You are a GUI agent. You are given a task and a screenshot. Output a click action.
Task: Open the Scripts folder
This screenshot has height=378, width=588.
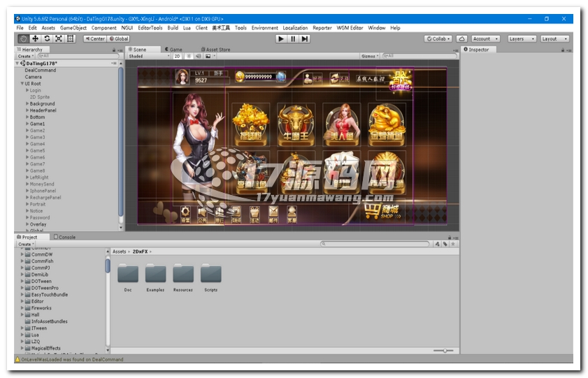click(210, 277)
